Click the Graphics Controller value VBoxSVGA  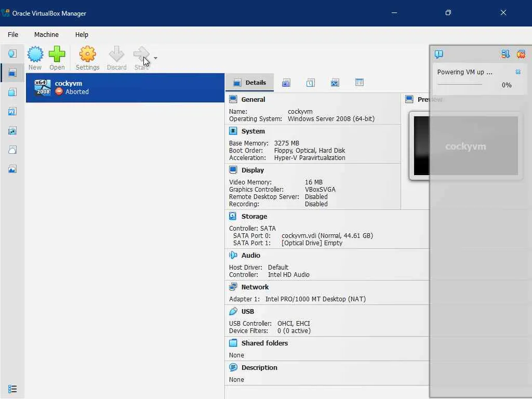pos(320,190)
